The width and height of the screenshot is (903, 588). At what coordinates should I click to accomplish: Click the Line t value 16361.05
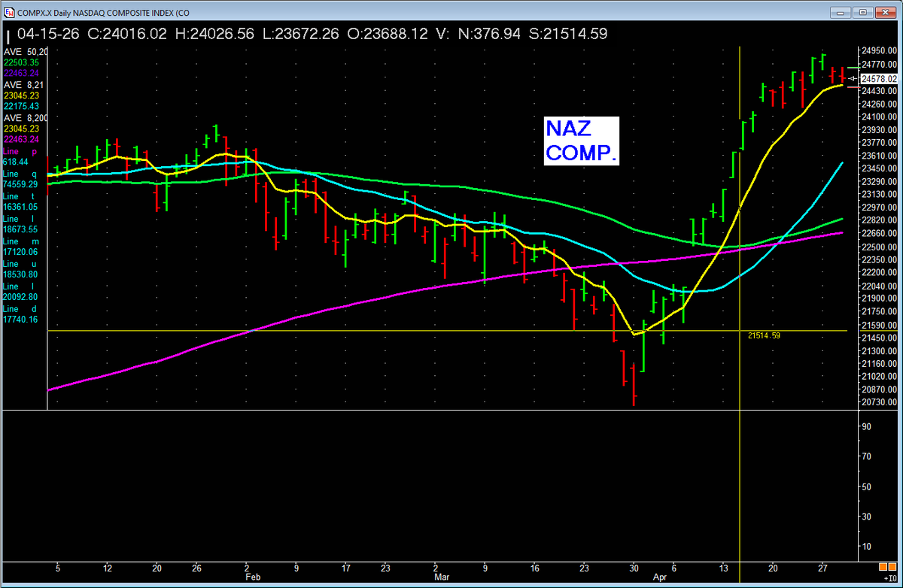click(x=21, y=207)
